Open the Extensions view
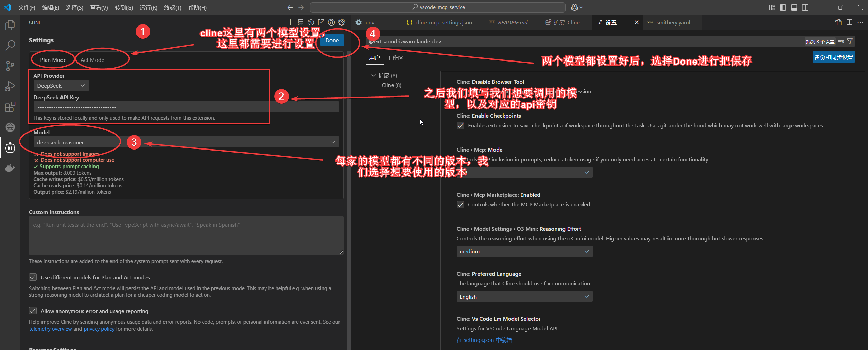 10,107
